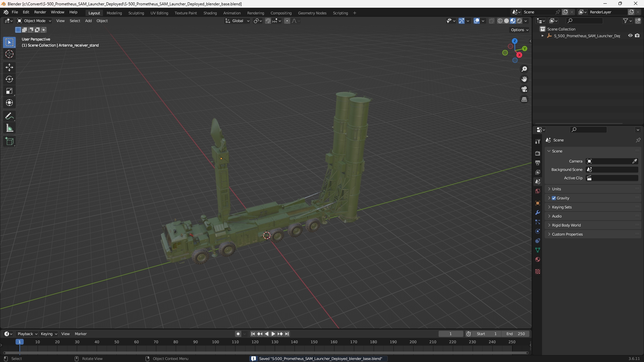The height and width of the screenshot is (362, 644).
Task: Open the Playback popover
Action: click(27, 334)
